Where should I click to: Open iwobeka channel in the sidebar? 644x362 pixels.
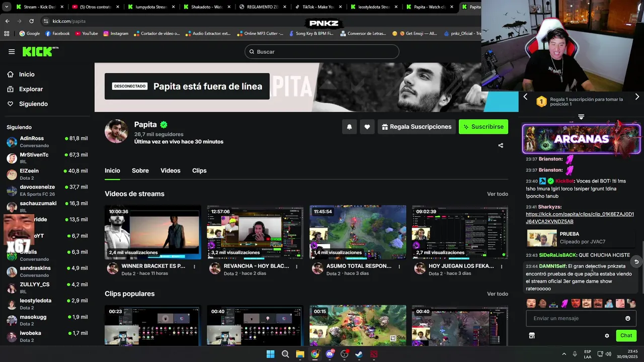tap(47, 336)
